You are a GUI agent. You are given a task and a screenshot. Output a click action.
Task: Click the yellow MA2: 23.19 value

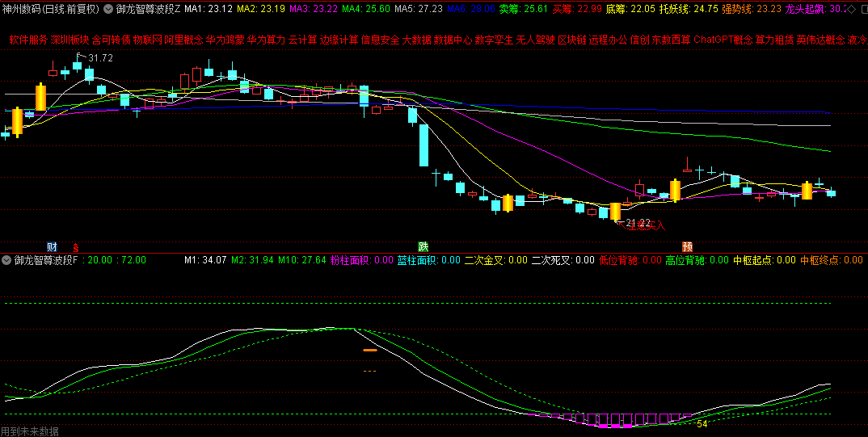click(x=261, y=9)
